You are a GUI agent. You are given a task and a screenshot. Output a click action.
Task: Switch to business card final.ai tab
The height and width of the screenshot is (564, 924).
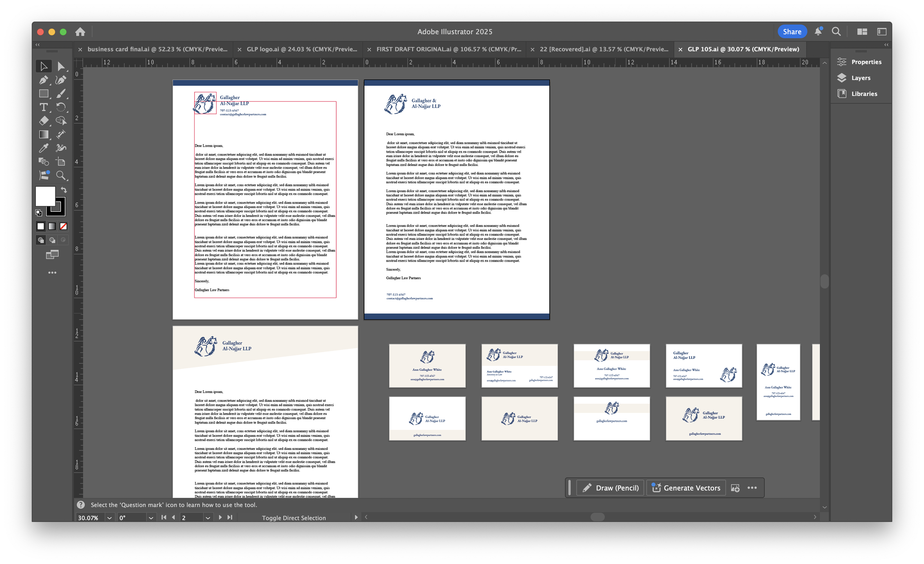click(157, 49)
